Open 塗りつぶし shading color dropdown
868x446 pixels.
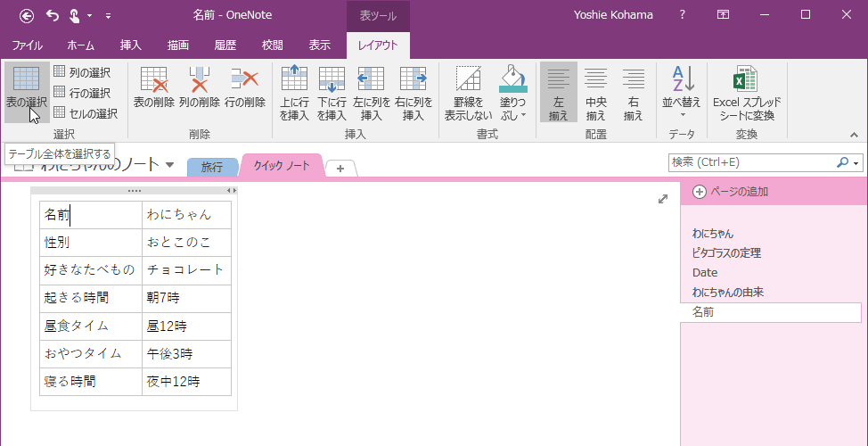[x=513, y=93]
